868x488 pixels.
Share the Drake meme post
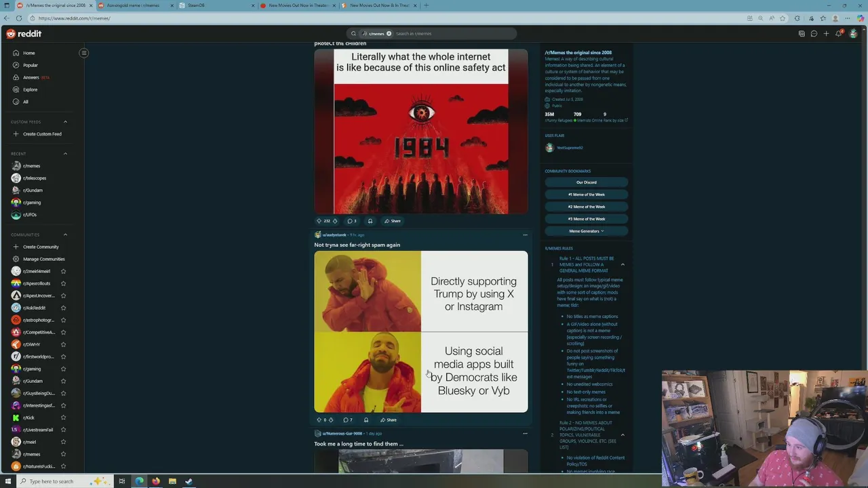[389, 420]
